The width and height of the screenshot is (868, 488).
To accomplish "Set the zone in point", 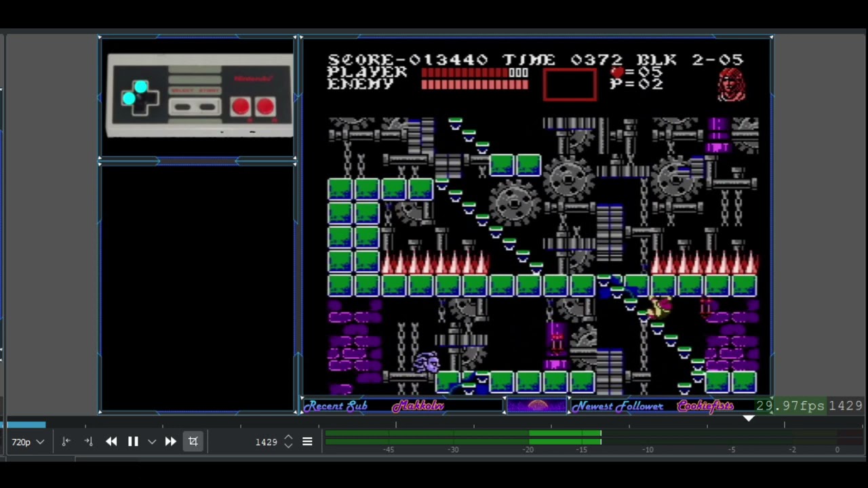I will [66, 442].
